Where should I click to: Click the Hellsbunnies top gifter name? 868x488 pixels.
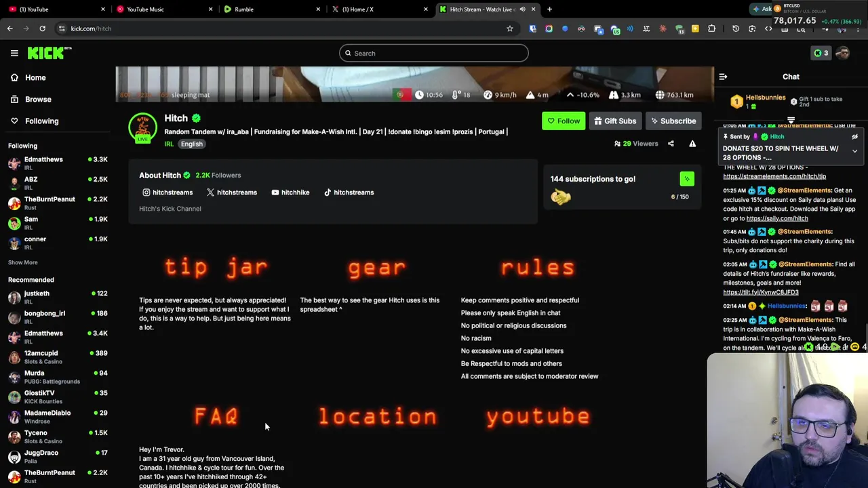[x=766, y=98]
